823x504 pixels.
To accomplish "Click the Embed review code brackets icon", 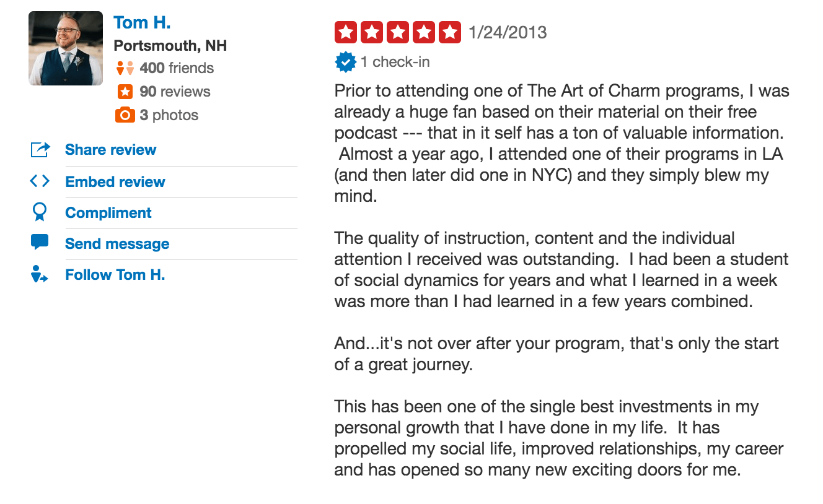I will coord(39,181).
